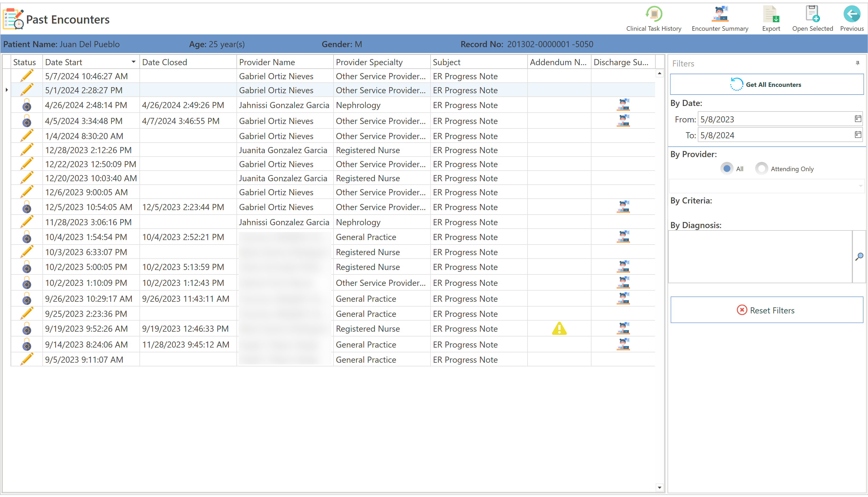Open discharge summary icon for 4/26/2024 encounter

tap(623, 105)
